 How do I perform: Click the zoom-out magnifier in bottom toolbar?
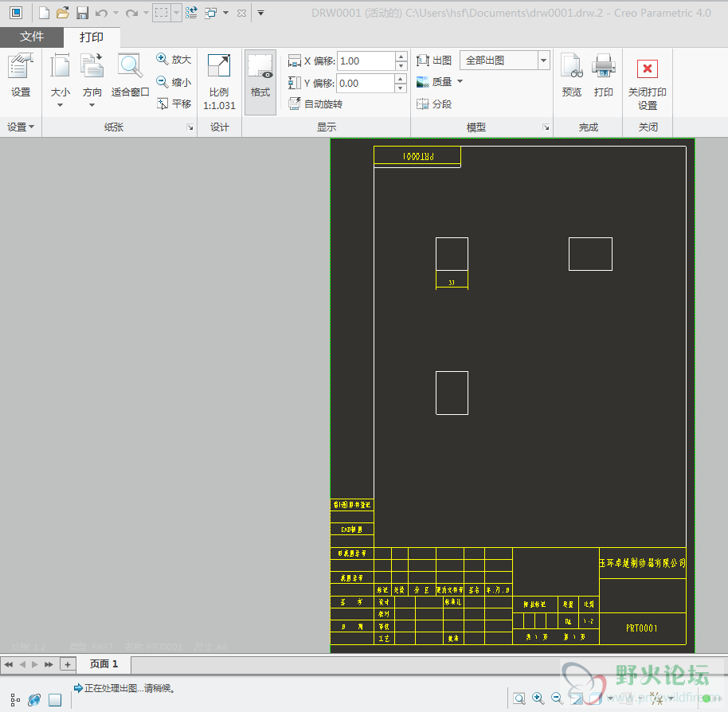[557, 698]
